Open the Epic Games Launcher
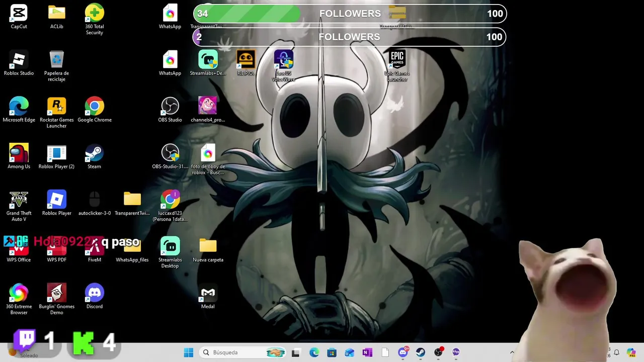The image size is (644, 362). (397, 66)
